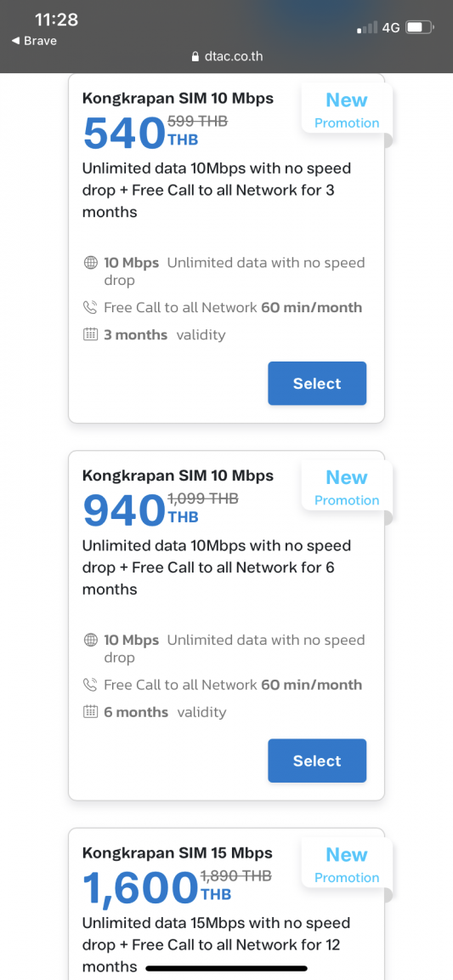
Task: Tap the battery indicator in the status bar
Action: (419, 27)
